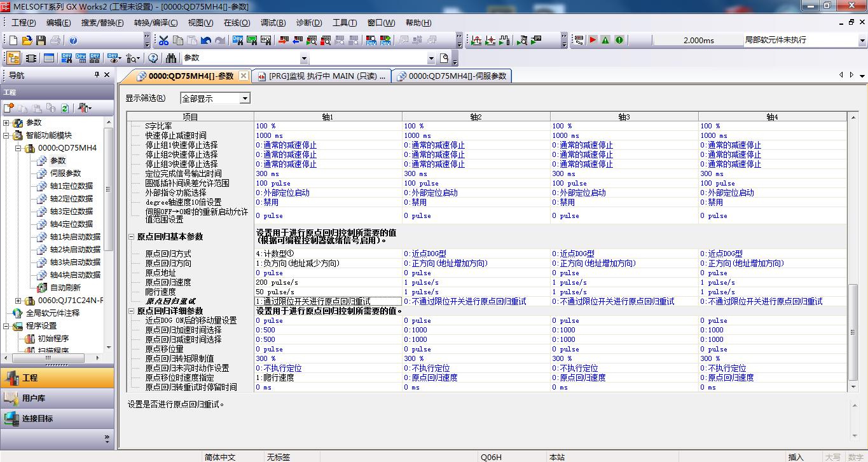868x462 pixels.
Task: Select 轴1定位数据 in the project tree
Action: [71, 186]
